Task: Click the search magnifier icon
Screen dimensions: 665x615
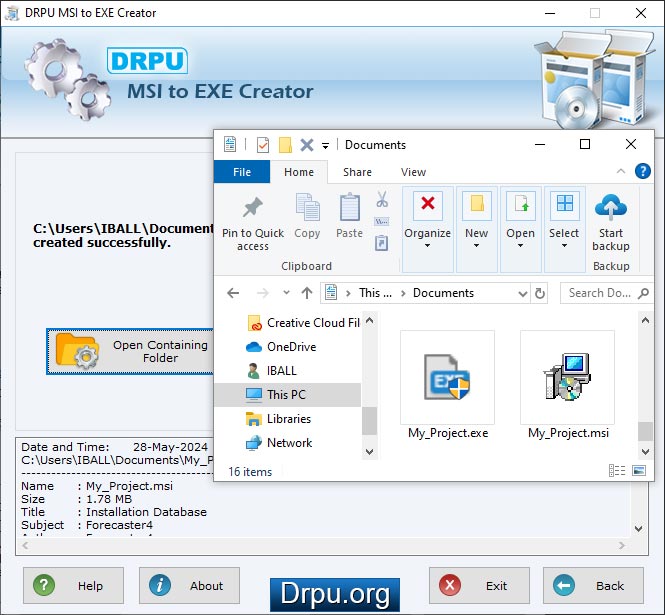Action: pyautogui.click(x=643, y=293)
